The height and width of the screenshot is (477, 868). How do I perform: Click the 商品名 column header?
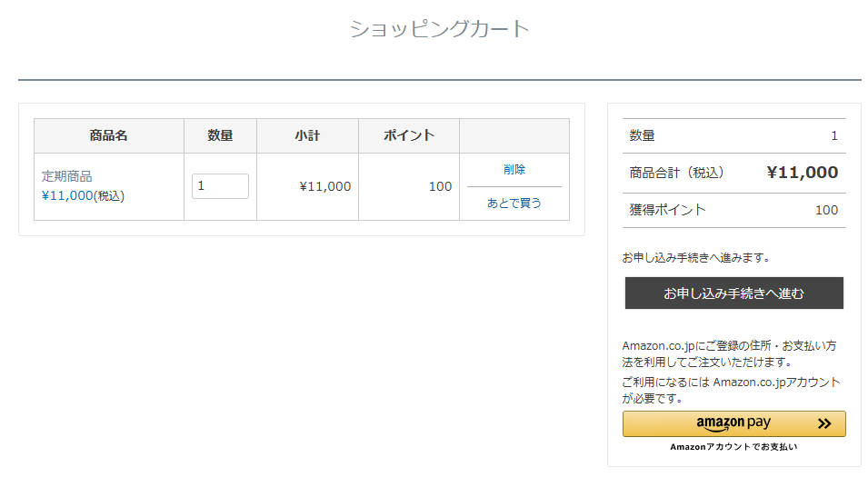[109, 135]
